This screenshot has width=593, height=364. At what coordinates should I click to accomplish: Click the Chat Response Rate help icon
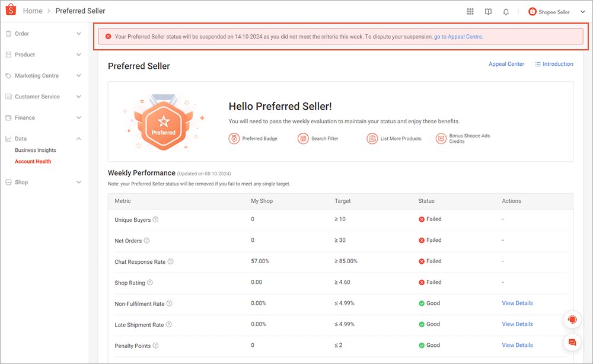click(170, 261)
